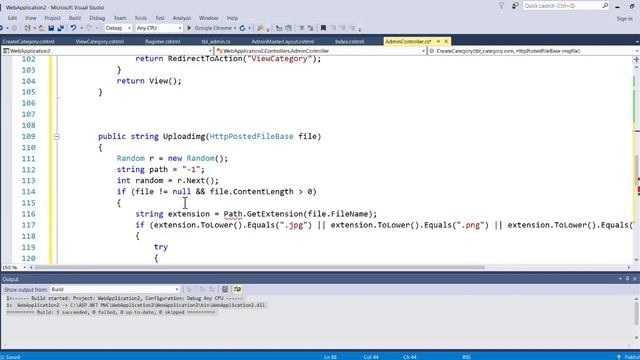
Task: Open the Analyze menu
Action: 182,18
